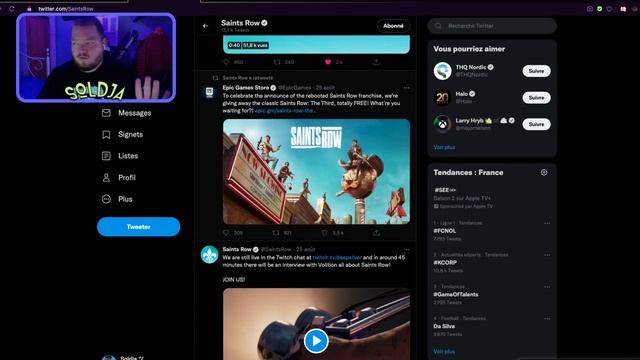Open more options for Da Silva trend

click(x=547, y=319)
